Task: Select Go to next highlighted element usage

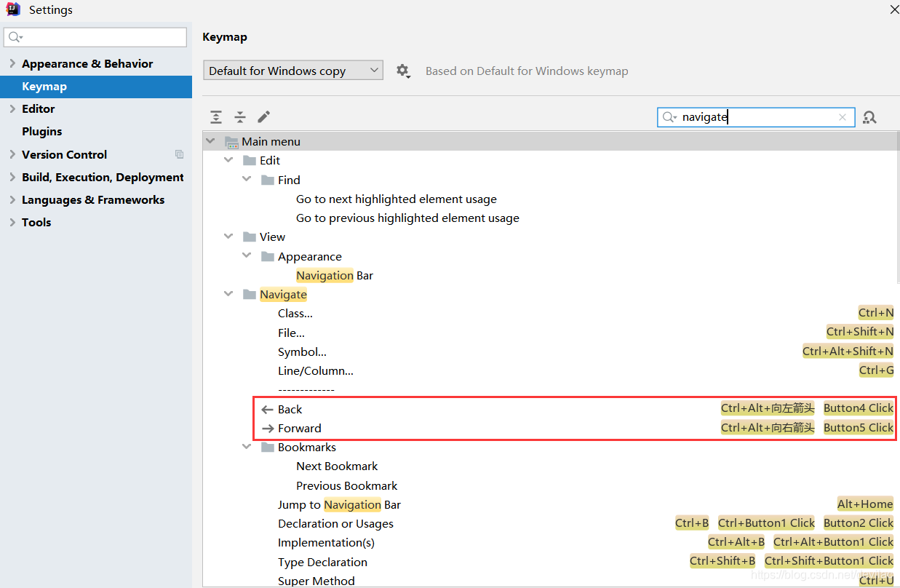Action: pos(397,199)
